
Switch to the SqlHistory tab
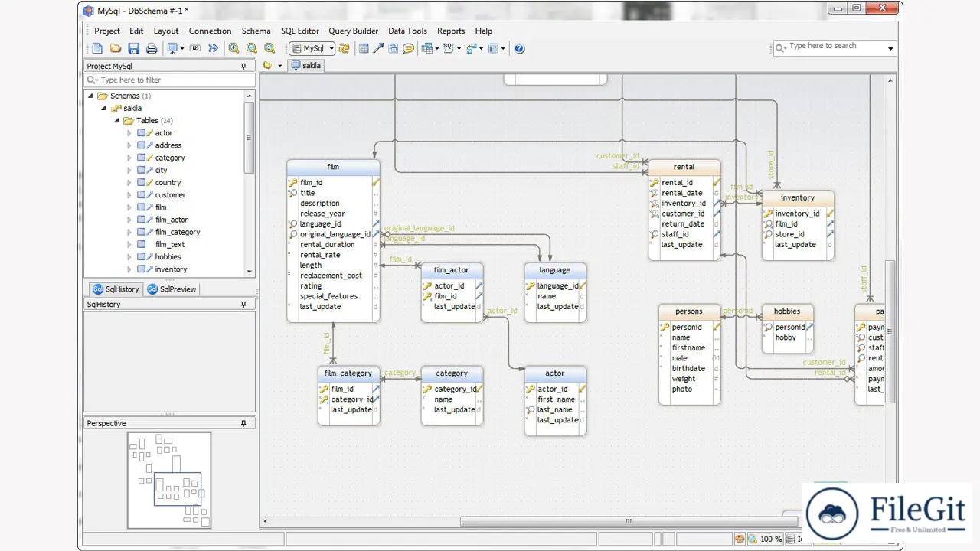(116, 289)
